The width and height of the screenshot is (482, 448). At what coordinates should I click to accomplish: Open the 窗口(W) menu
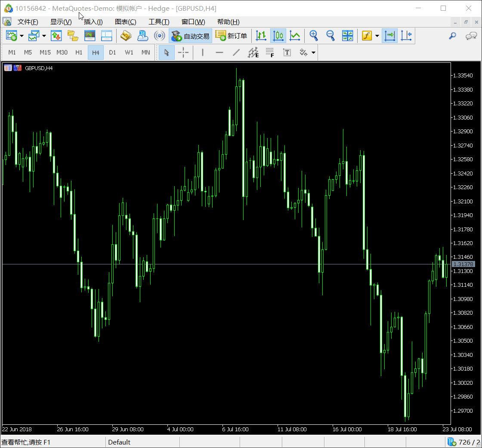(193, 22)
